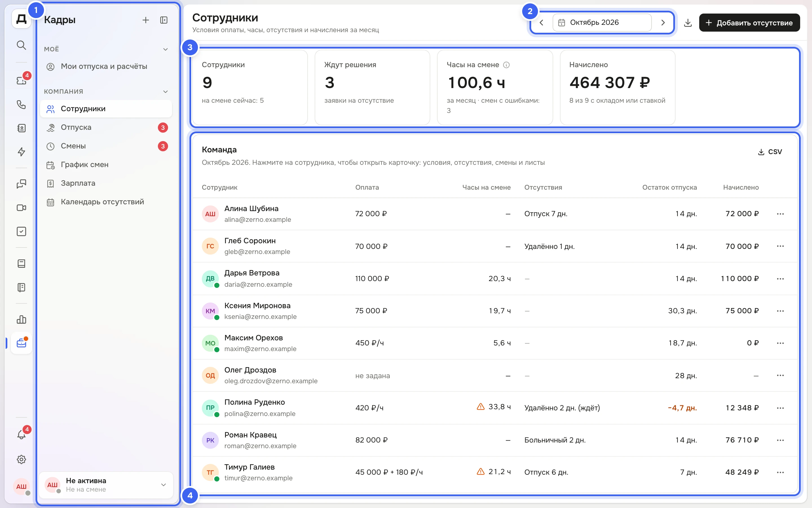Open the video camera icon in the rail
The height and width of the screenshot is (508, 812).
coord(21,208)
